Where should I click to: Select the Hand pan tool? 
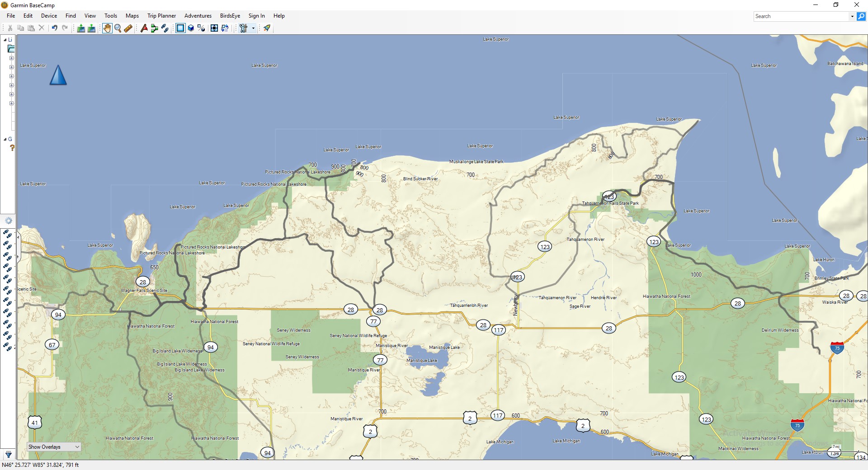[x=107, y=28]
